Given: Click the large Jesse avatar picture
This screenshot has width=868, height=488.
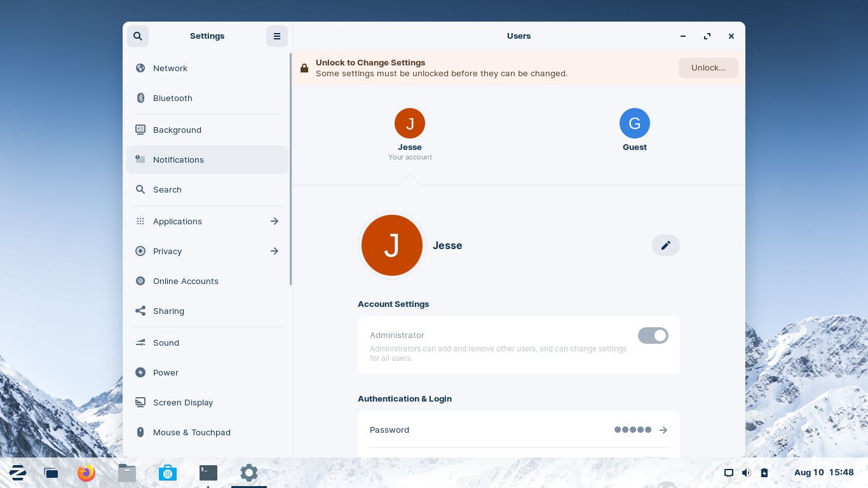Looking at the screenshot, I should (x=392, y=245).
